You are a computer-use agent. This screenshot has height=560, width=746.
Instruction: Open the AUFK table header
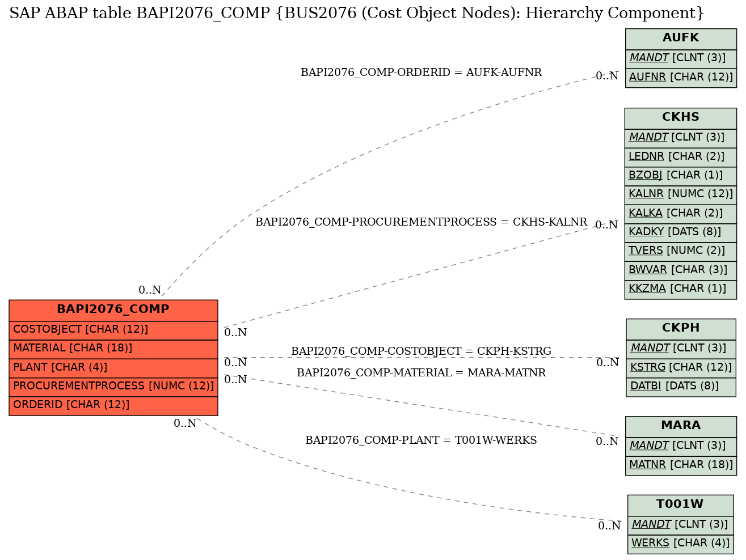click(681, 39)
